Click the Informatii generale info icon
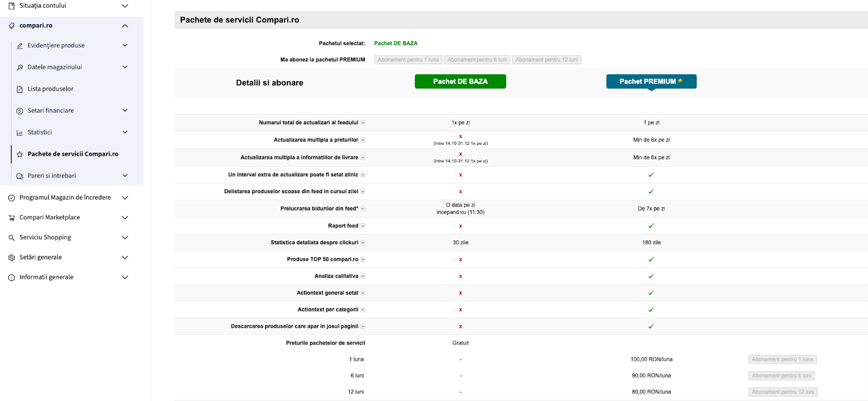 11,277
